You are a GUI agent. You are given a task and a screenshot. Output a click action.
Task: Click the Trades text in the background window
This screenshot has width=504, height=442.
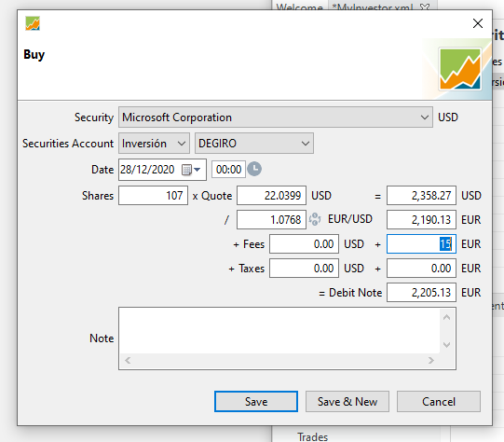[312, 436]
